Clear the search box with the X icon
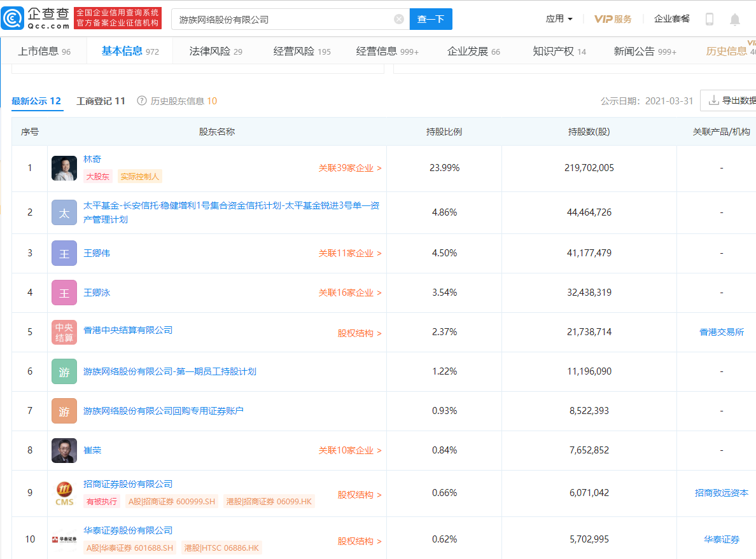The image size is (756, 559). (399, 19)
